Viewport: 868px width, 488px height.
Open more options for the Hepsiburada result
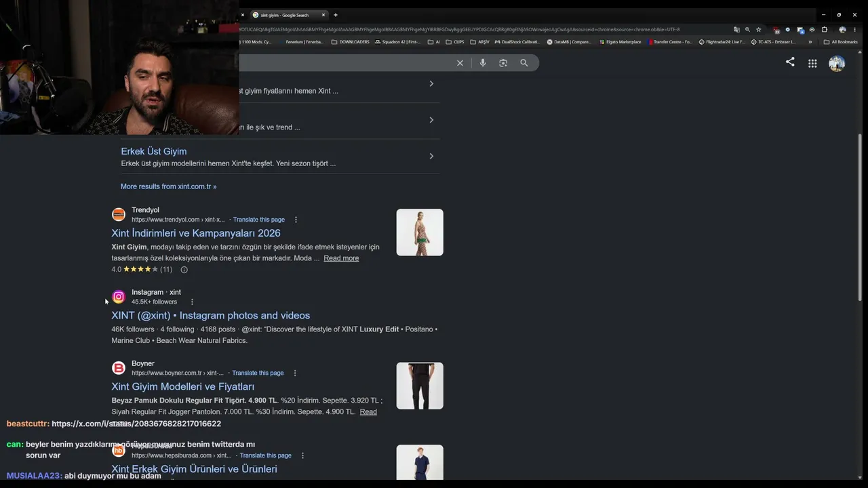(302, 455)
